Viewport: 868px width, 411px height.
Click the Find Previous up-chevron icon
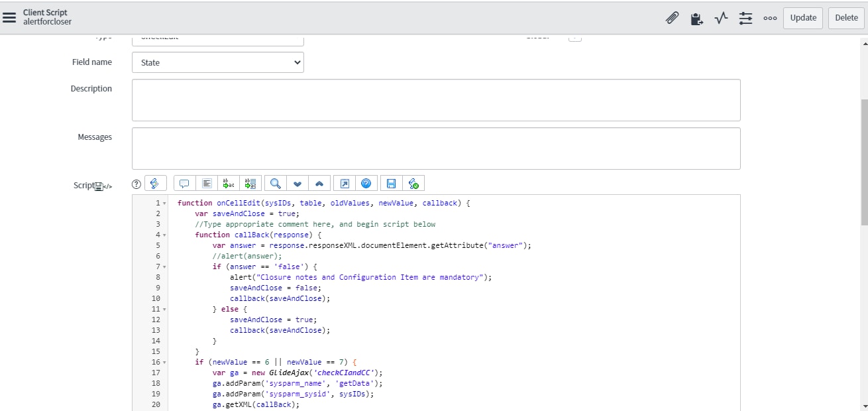pyautogui.click(x=319, y=184)
